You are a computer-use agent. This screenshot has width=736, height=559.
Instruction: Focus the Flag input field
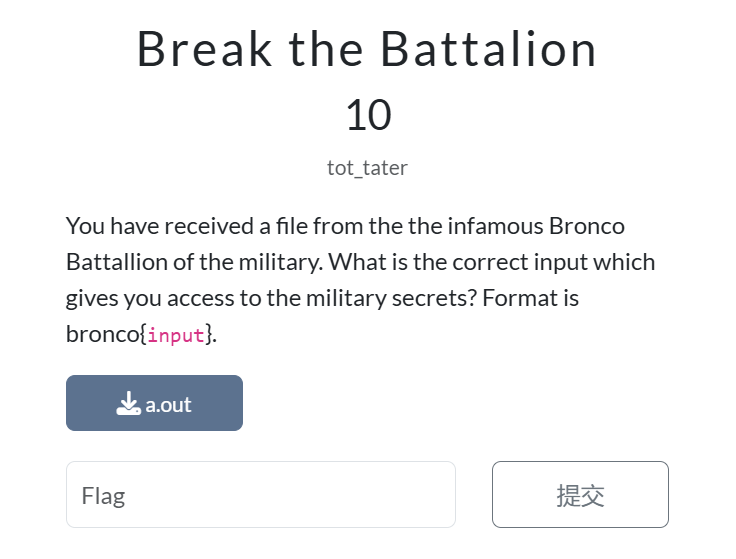pos(260,494)
